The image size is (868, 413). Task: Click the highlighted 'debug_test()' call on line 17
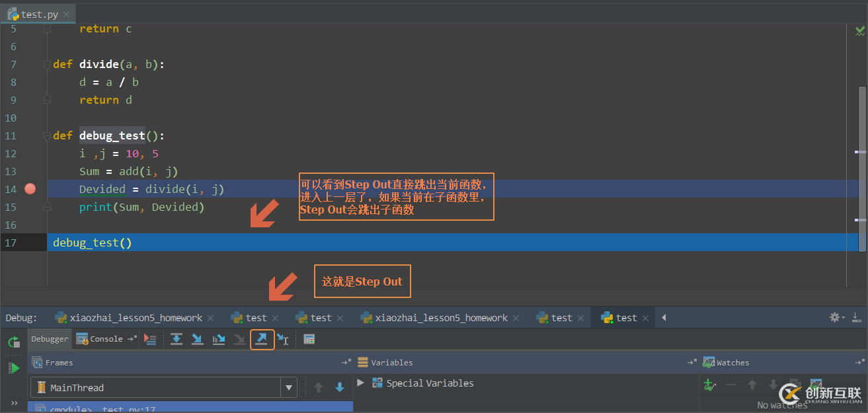(93, 243)
